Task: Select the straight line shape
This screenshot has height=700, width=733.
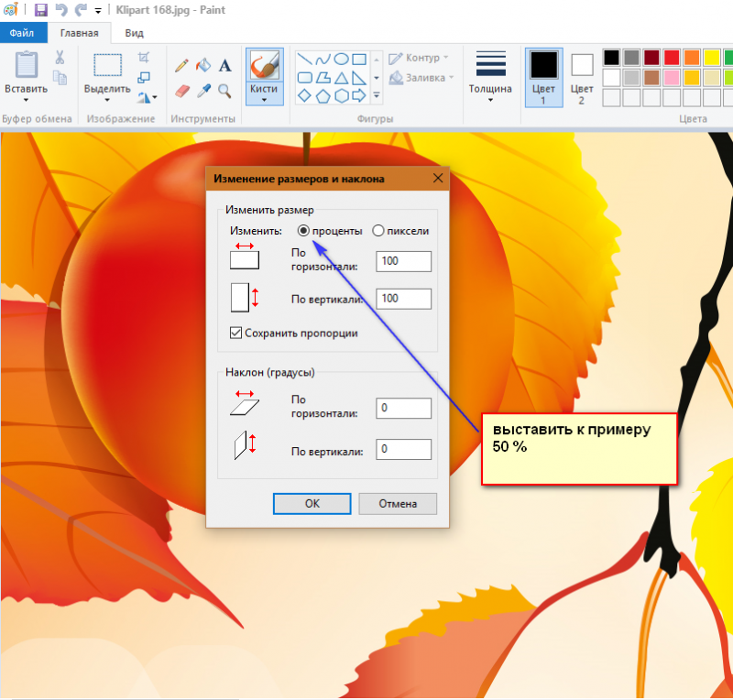Action: pos(305,60)
